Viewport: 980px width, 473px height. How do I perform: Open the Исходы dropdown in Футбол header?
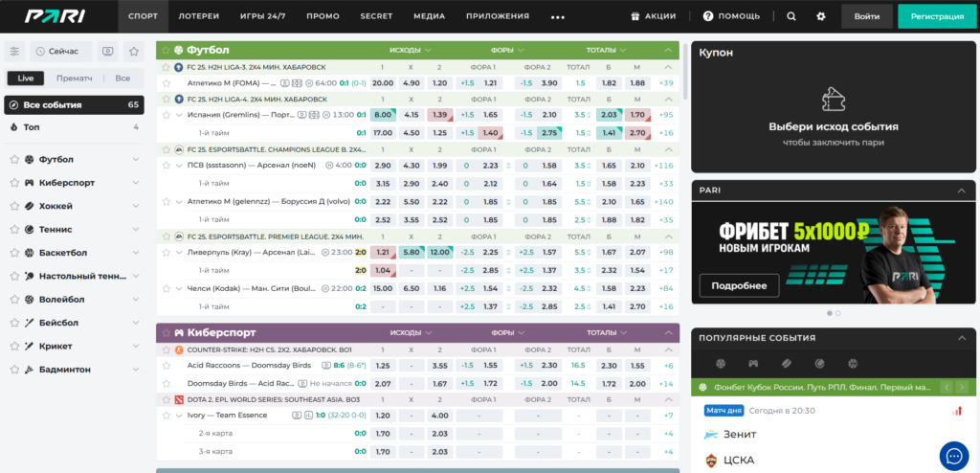410,50
